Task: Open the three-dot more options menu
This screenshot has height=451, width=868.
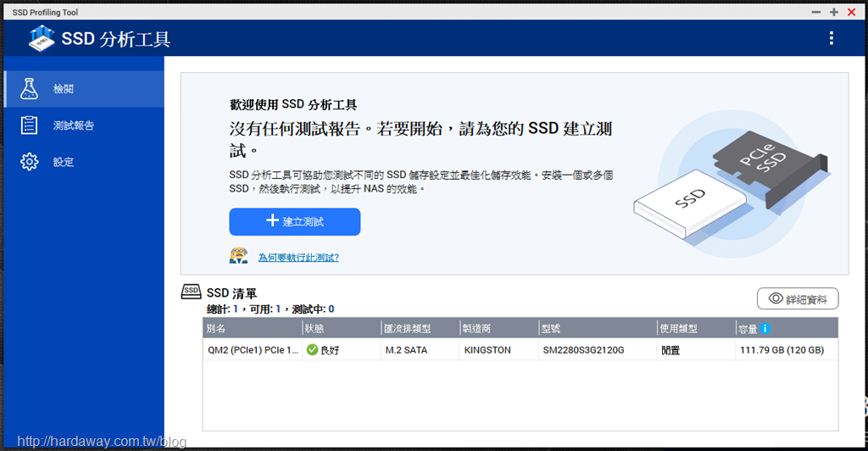Action: 831,37
